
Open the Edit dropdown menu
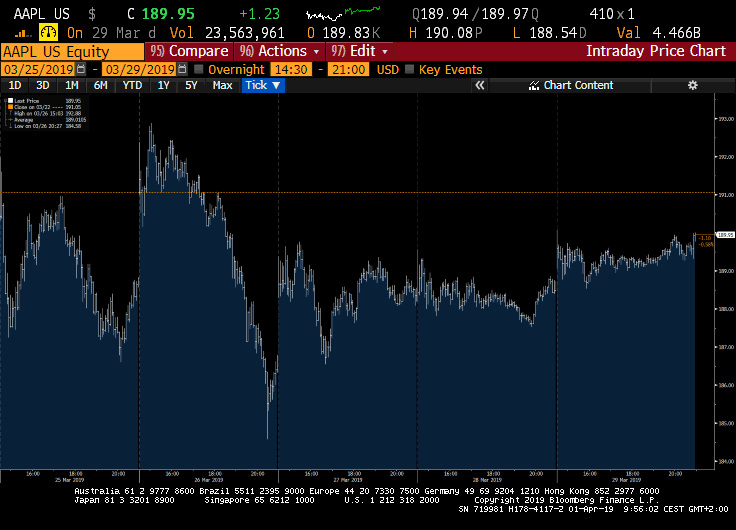pos(360,51)
